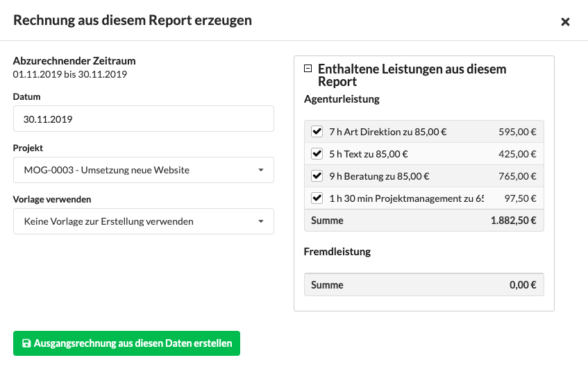Collapse the Enthaltene Leistungen section
Screen dimensions: 588x369
[308, 68]
